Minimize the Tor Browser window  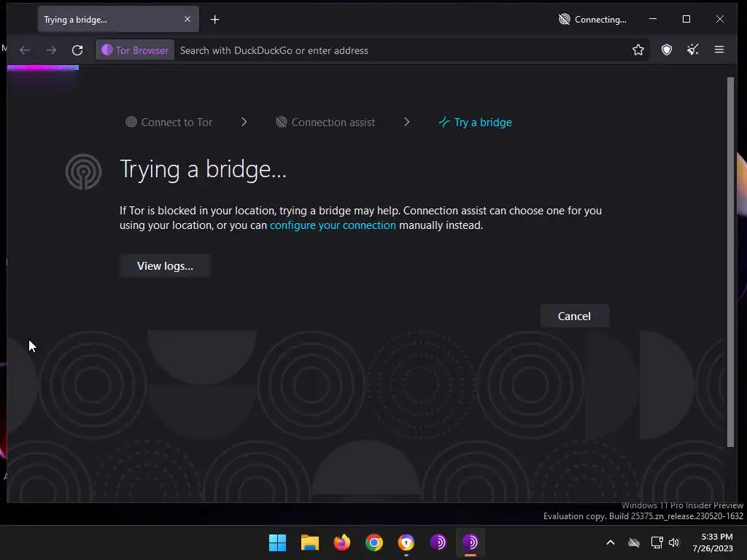(653, 19)
